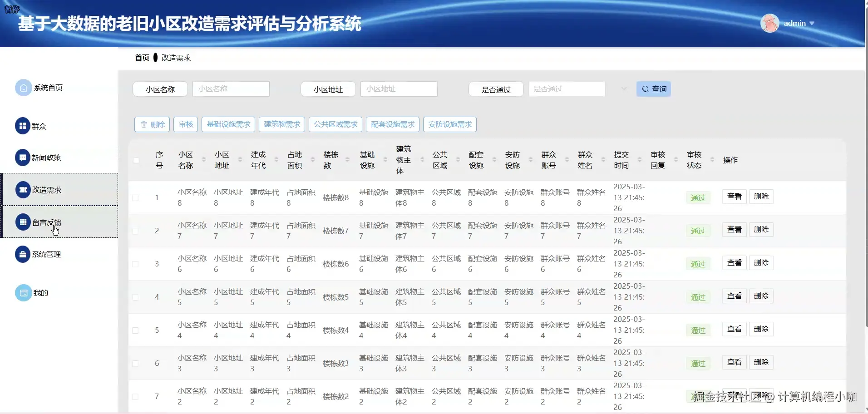This screenshot has height=414, width=868.
Task: Click the 安防设施需求 button
Action: pos(450,124)
